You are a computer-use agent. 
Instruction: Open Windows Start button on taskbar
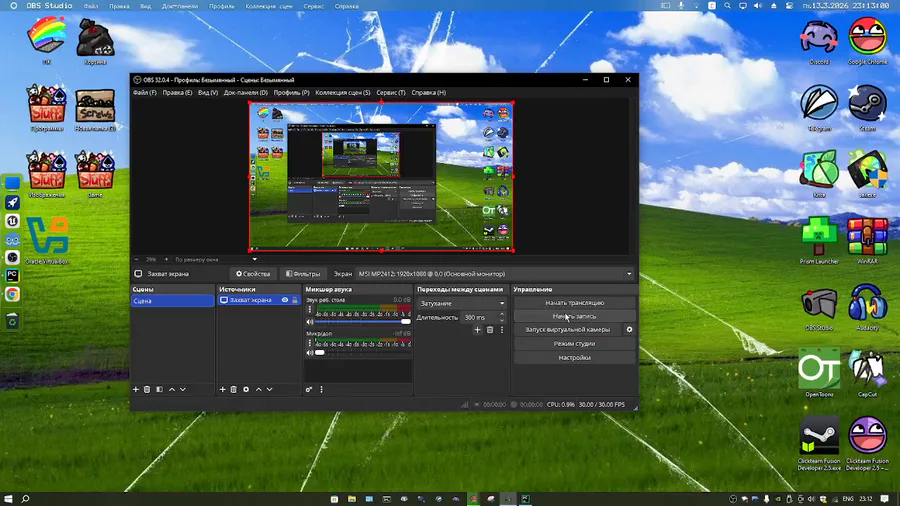click(8, 499)
